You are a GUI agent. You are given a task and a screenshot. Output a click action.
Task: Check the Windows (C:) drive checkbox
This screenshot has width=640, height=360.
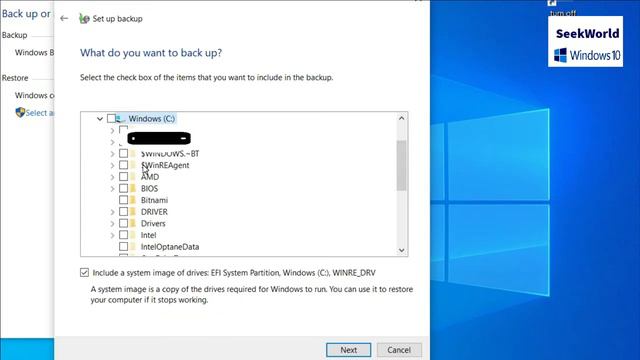pyautogui.click(x=111, y=118)
